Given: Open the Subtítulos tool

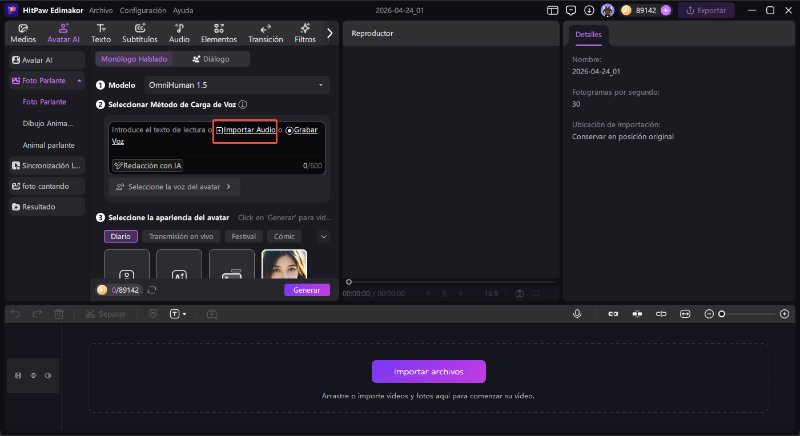Looking at the screenshot, I should pos(140,33).
